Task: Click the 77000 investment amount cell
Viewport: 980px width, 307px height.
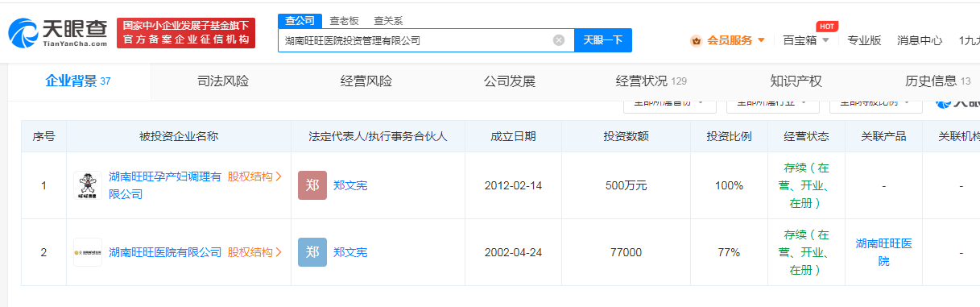Action: click(x=626, y=252)
